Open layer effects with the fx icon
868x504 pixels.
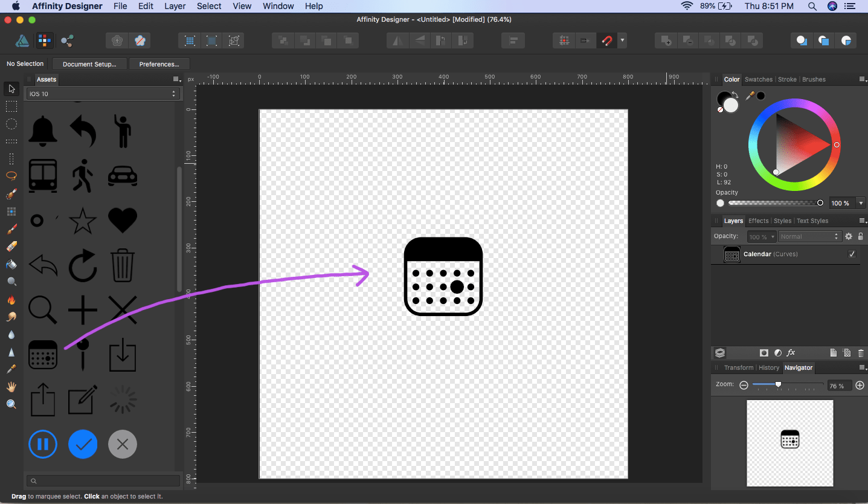point(791,353)
